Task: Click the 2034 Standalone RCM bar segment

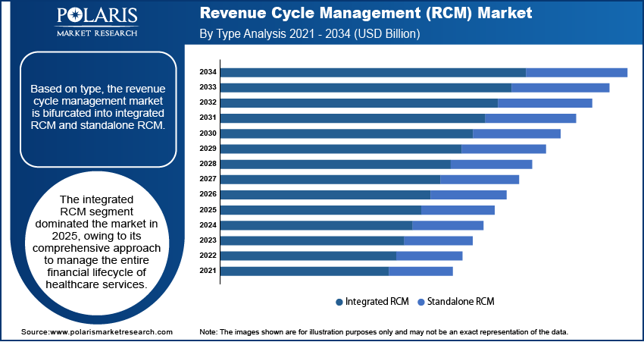Action: [x=576, y=72]
